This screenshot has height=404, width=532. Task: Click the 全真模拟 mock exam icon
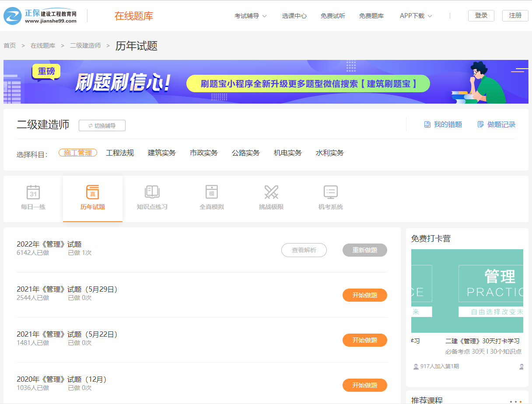point(211,192)
